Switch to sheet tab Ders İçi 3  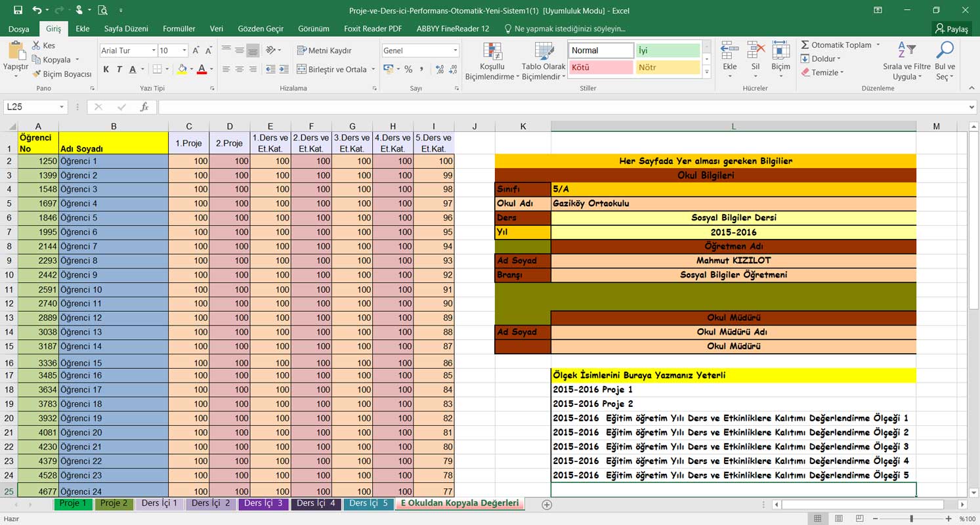point(263,503)
